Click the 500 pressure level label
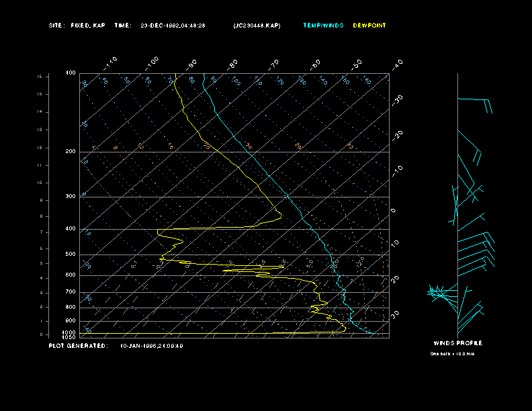The width and height of the screenshot is (532, 411). point(71,255)
